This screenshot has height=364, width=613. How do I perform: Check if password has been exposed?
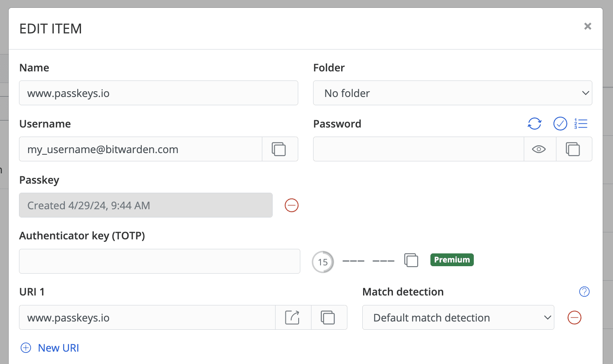coord(560,123)
